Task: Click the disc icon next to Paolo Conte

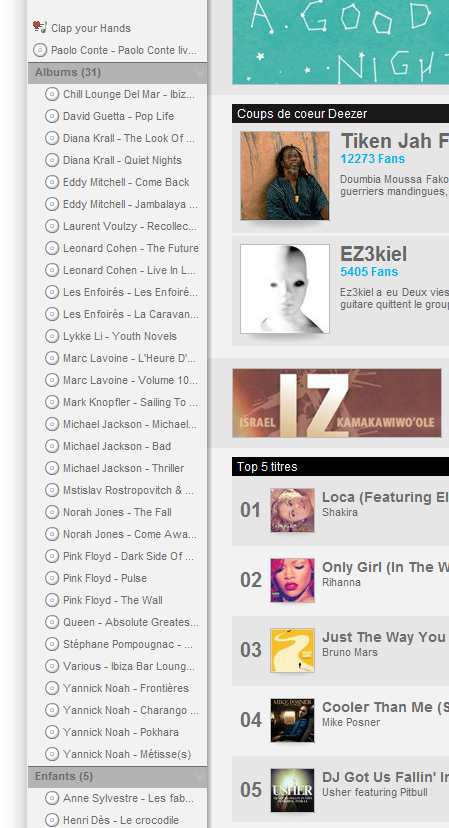Action: 40,50
